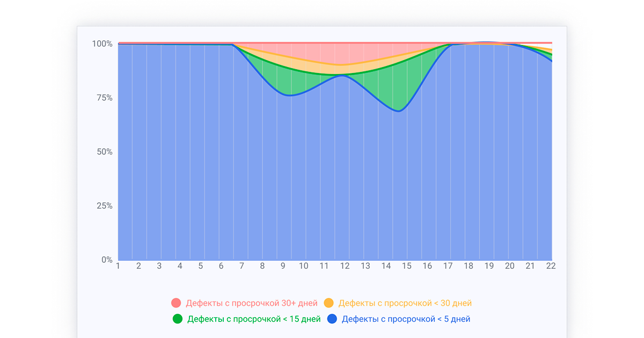Screen dimensions: 644x338
Task: Select x-axis label 12
Action: point(345,266)
